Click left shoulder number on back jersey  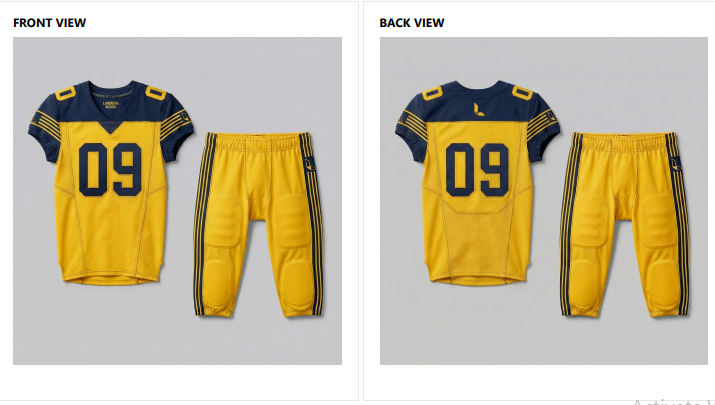tap(432, 93)
